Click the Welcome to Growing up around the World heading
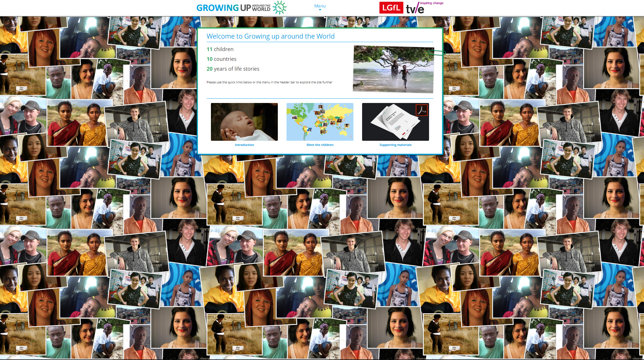The width and height of the screenshot is (644, 360). 271,36
